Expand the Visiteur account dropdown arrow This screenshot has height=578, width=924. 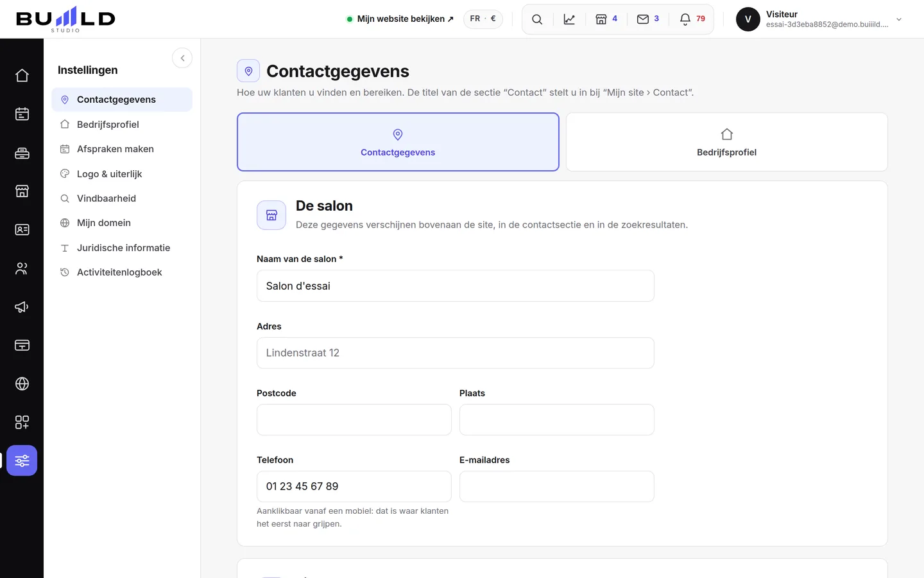click(899, 19)
